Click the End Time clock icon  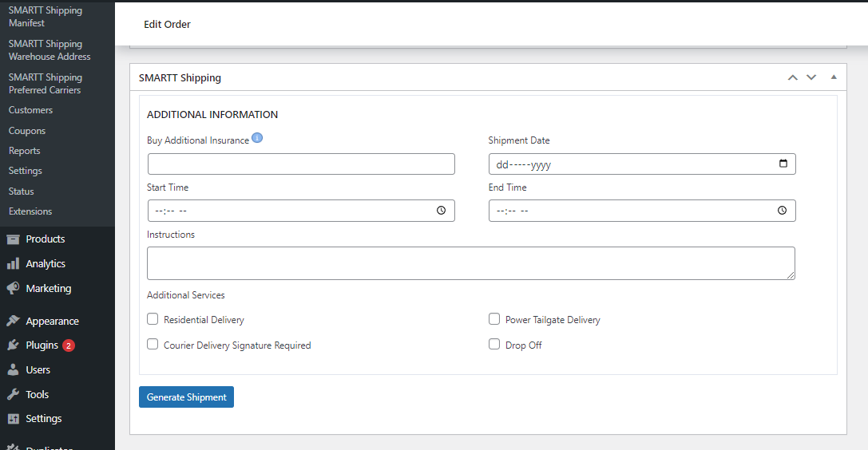tap(782, 211)
